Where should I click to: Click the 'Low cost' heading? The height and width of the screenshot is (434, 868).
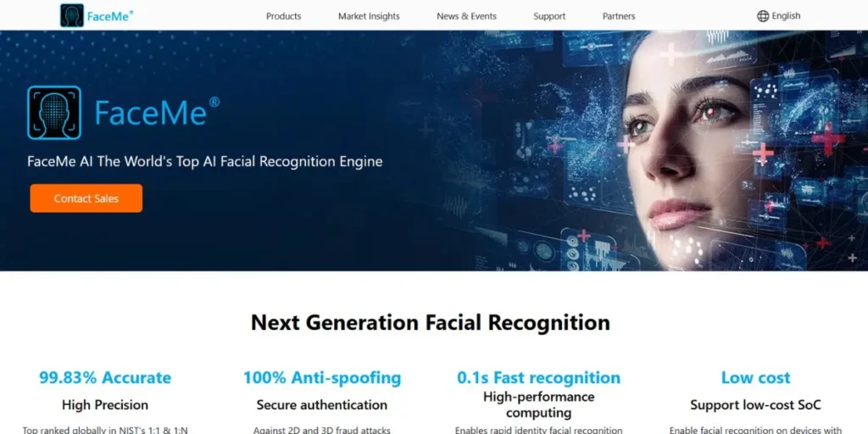[755, 377]
